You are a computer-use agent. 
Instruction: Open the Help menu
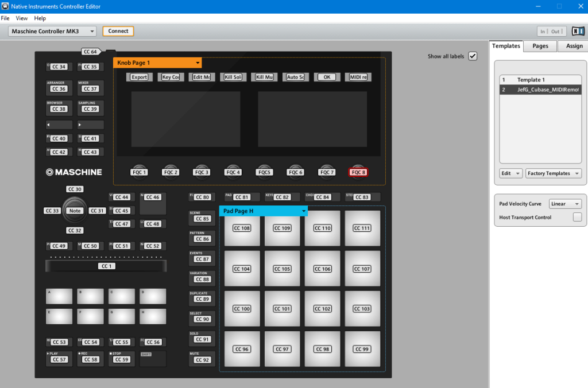[x=40, y=18]
